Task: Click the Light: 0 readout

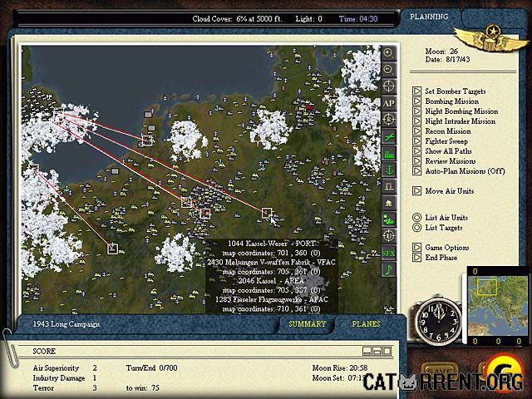Action: 308,18
